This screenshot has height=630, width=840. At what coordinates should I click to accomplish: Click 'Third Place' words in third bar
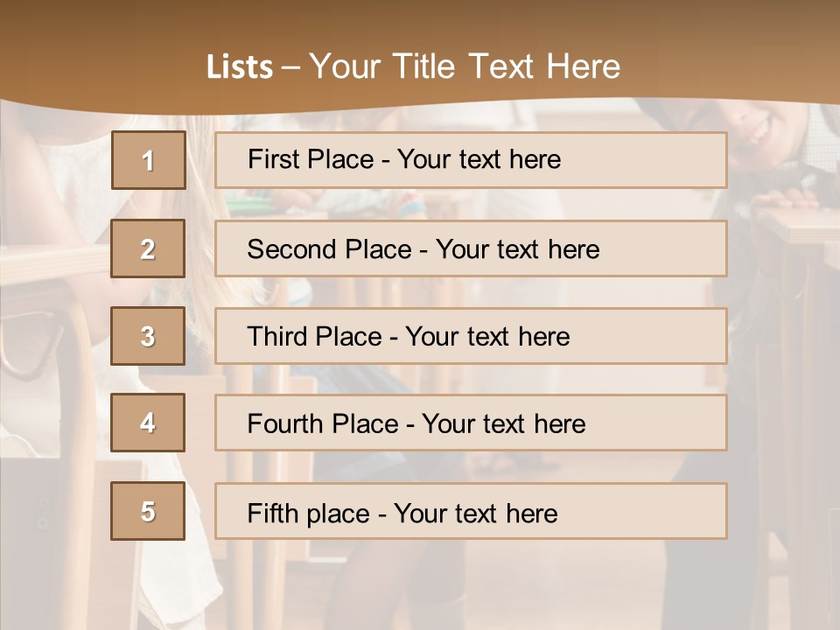(314, 336)
